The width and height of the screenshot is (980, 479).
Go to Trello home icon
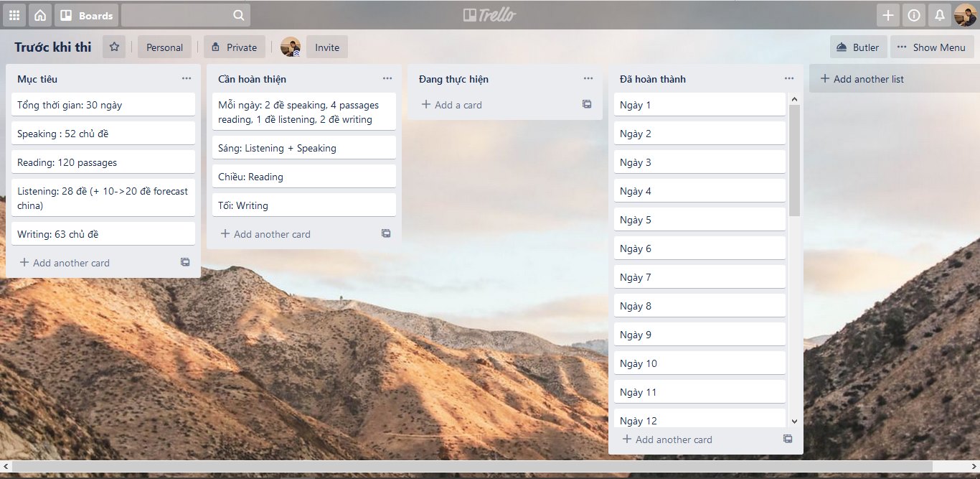[x=40, y=15]
